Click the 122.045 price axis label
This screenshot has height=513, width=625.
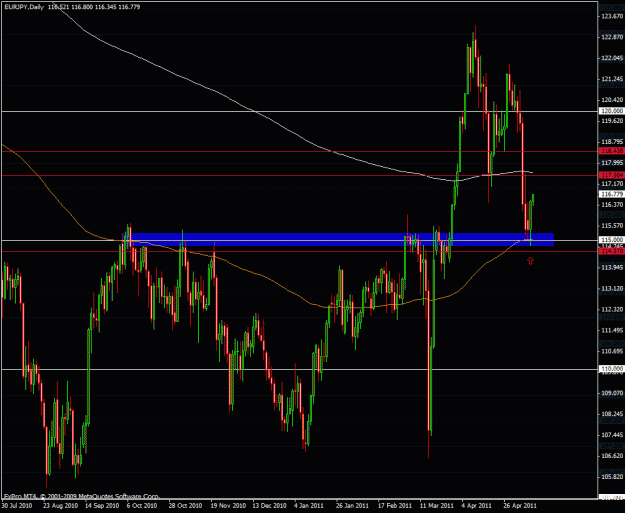coord(612,58)
